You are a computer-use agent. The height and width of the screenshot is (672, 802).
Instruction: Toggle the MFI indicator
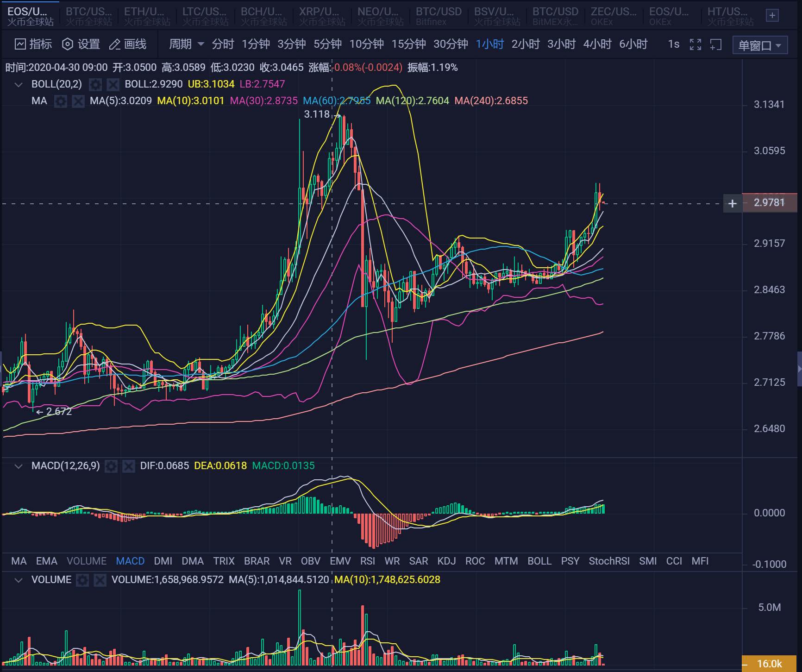tap(700, 561)
